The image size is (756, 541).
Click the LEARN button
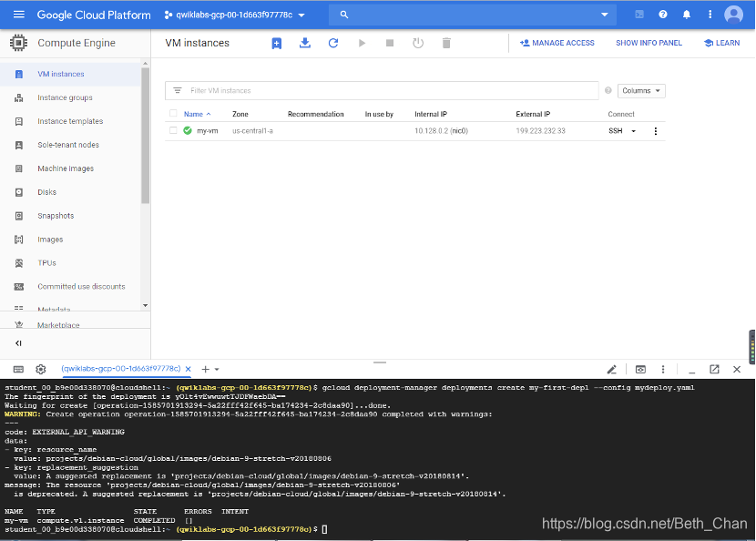[721, 43]
